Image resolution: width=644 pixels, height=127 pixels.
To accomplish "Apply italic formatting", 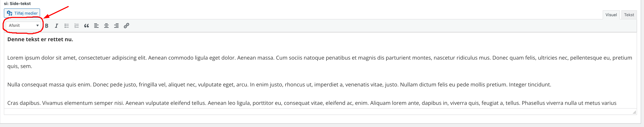I will [57, 26].
